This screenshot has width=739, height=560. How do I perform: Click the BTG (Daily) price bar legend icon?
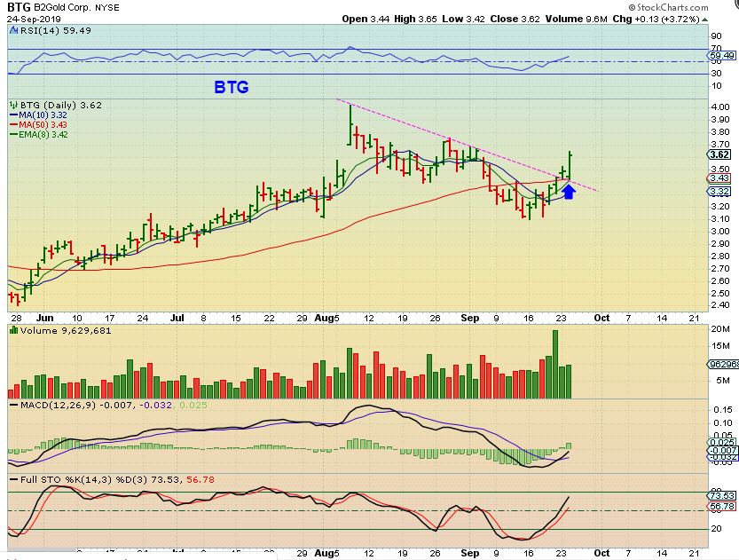[13, 106]
